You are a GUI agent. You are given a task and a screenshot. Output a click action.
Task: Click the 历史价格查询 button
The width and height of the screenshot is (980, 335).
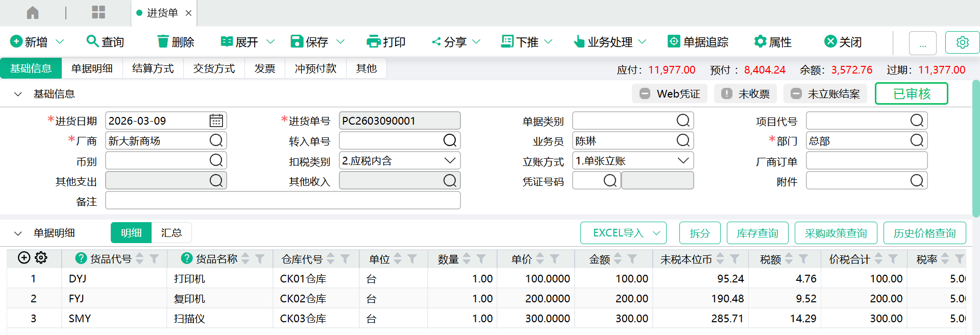coord(924,233)
